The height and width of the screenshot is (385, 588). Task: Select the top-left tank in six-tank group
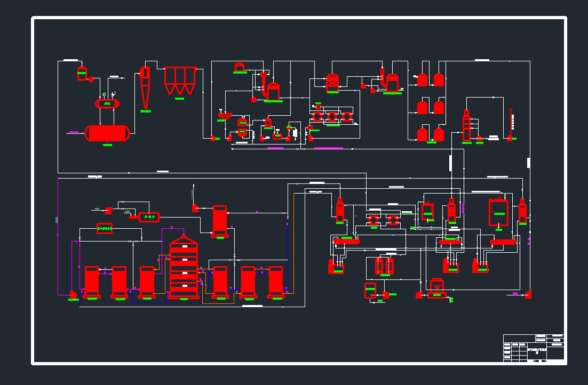click(x=422, y=80)
